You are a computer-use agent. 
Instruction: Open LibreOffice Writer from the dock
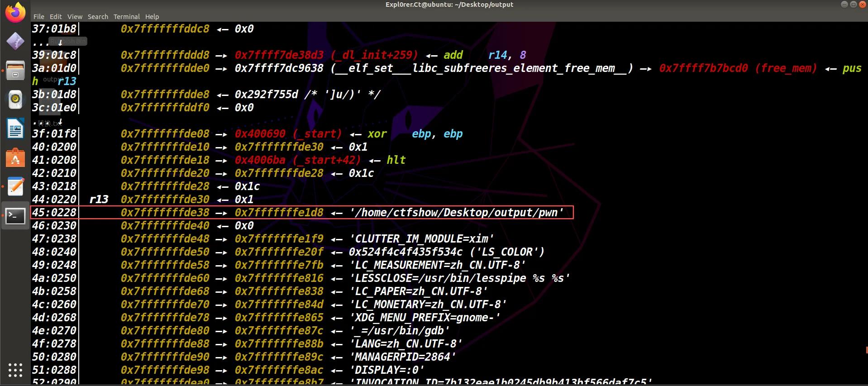[x=15, y=129]
